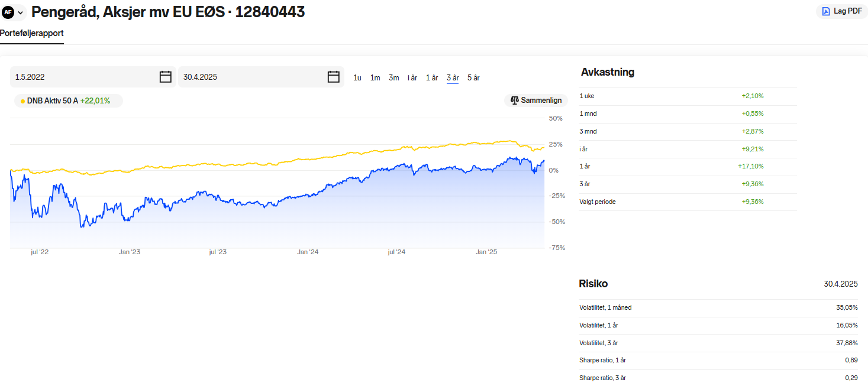Click the 1 mnd return value +0,55%
The width and height of the screenshot is (868, 386).
(x=753, y=113)
